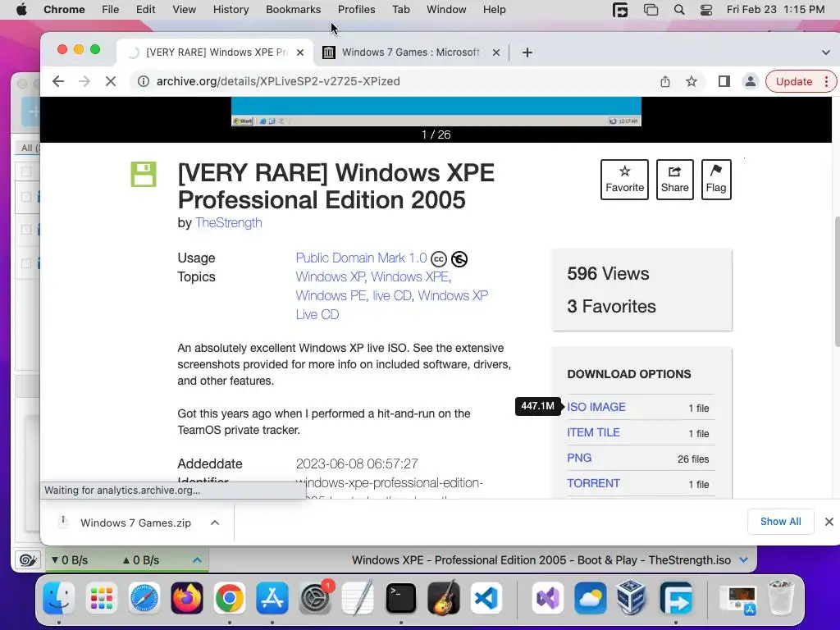This screenshot has width=840, height=630.
Task: Click the macOS Spotlight search icon
Action: (x=678, y=10)
